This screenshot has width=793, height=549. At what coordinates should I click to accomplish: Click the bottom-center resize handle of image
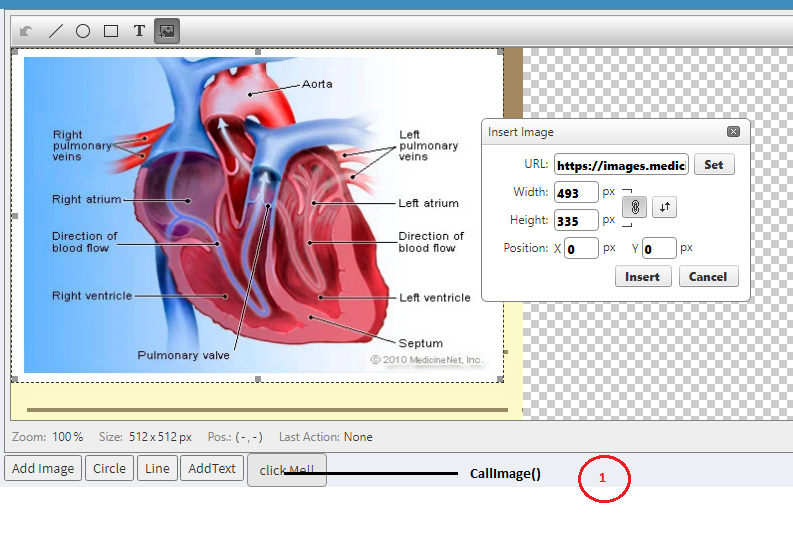[x=258, y=379]
